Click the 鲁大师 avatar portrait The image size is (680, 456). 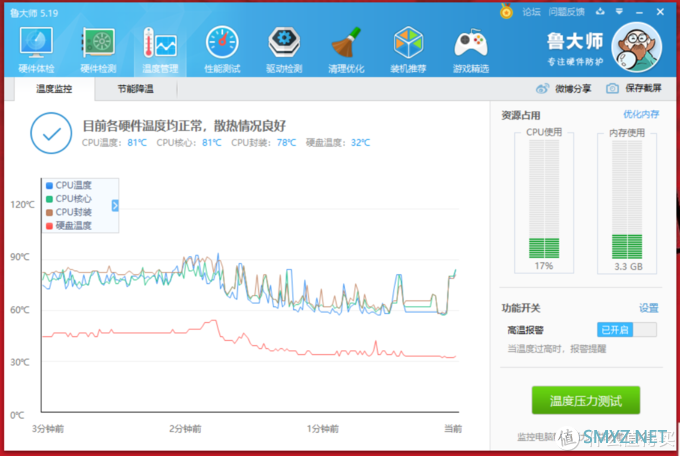[x=637, y=47]
